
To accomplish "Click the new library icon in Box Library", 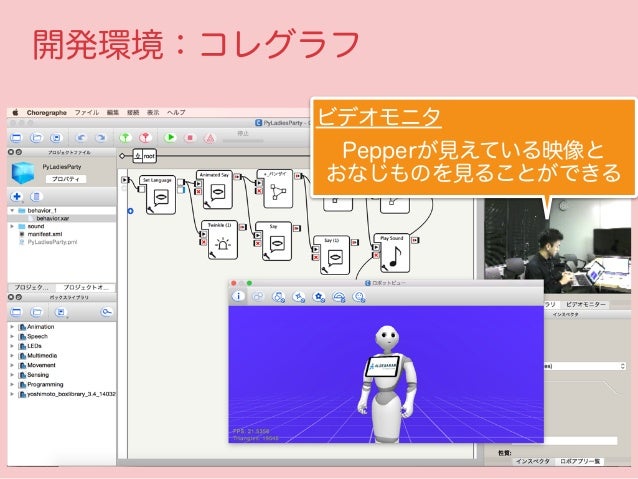I will [x=16, y=313].
